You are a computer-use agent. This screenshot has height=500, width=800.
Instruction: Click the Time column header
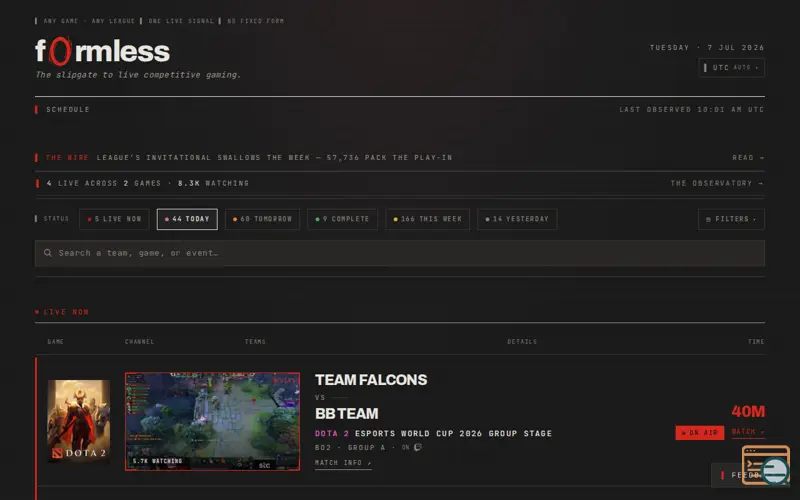pos(756,342)
